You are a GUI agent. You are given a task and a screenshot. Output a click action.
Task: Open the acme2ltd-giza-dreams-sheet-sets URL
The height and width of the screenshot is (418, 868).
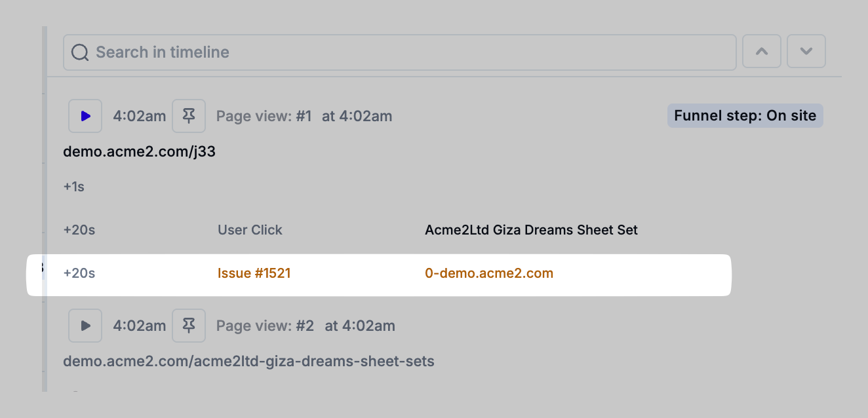coord(248,361)
